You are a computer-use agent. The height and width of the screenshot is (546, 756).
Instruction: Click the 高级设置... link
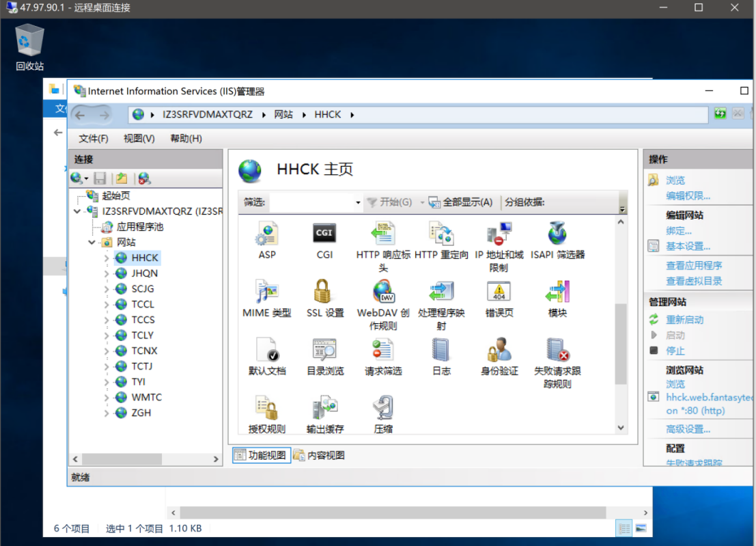[688, 429]
